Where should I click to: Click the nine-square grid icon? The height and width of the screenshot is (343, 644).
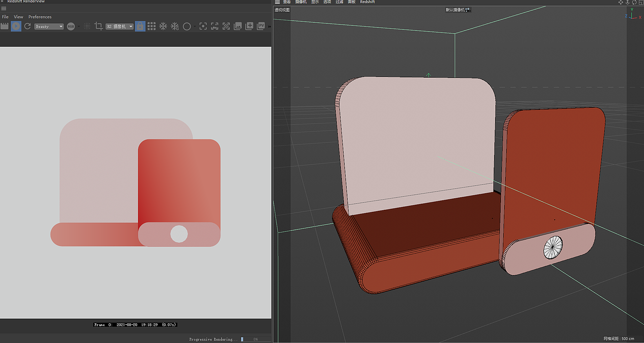pyautogui.click(x=151, y=26)
